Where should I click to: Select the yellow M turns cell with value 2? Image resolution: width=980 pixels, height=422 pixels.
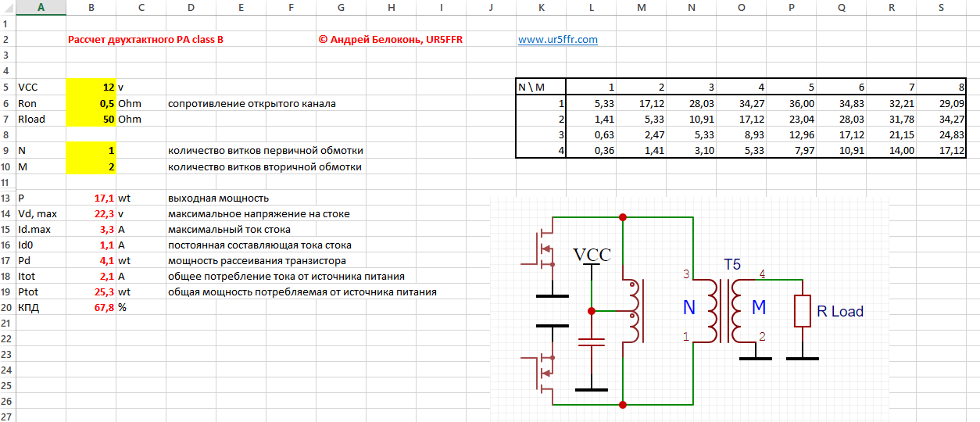click(91, 166)
